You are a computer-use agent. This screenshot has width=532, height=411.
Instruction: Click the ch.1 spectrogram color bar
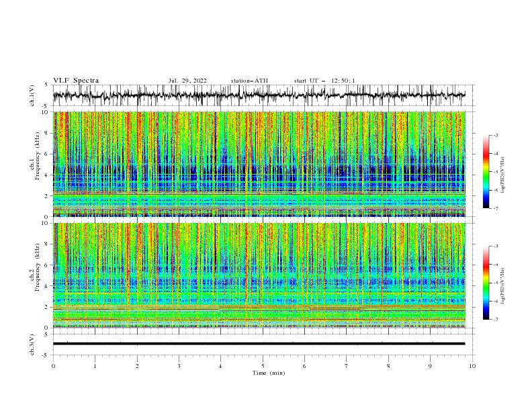(486, 172)
